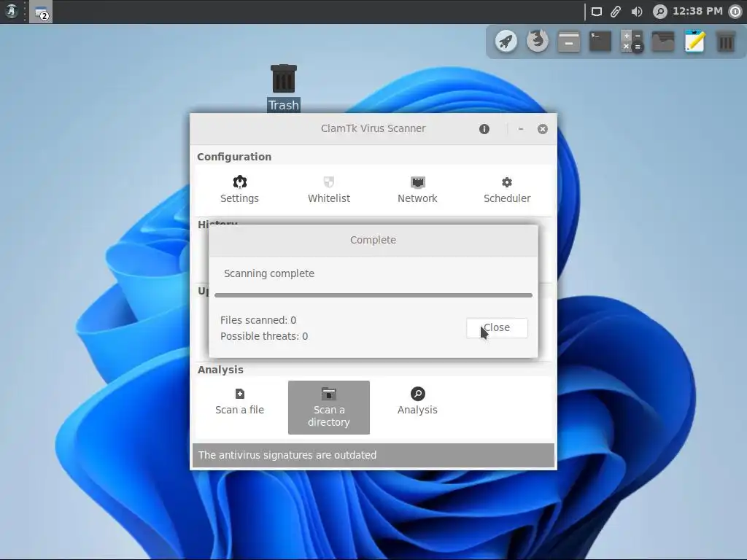Close the scan Complete dialog
Image resolution: width=747 pixels, height=560 pixels.
click(x=497, y=327)
